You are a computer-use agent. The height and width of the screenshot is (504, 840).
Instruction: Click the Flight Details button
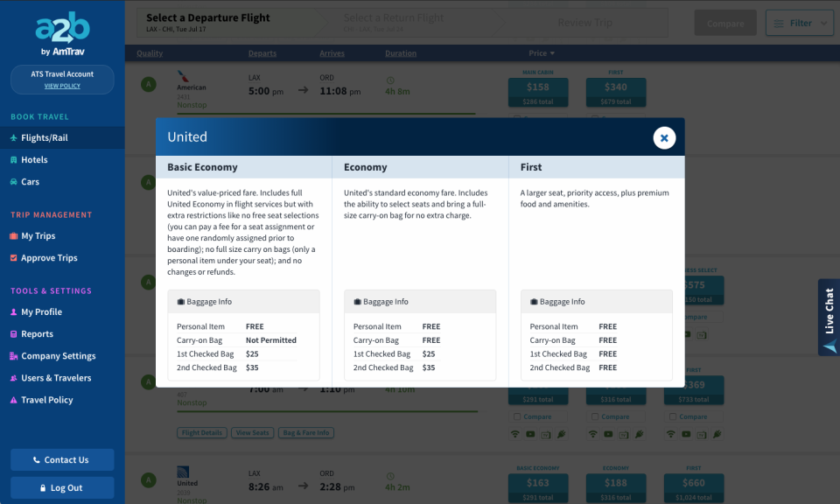click(202, 433)
